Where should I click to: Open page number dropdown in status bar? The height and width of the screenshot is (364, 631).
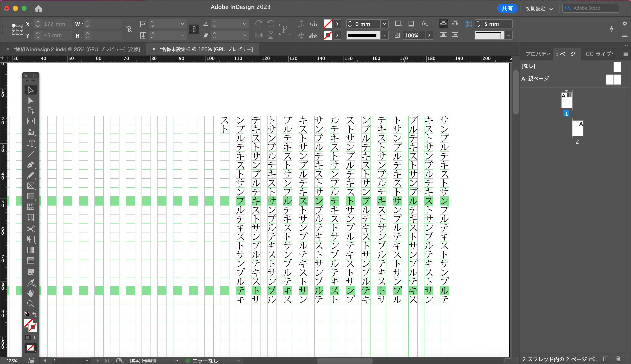tap(87, 360)
